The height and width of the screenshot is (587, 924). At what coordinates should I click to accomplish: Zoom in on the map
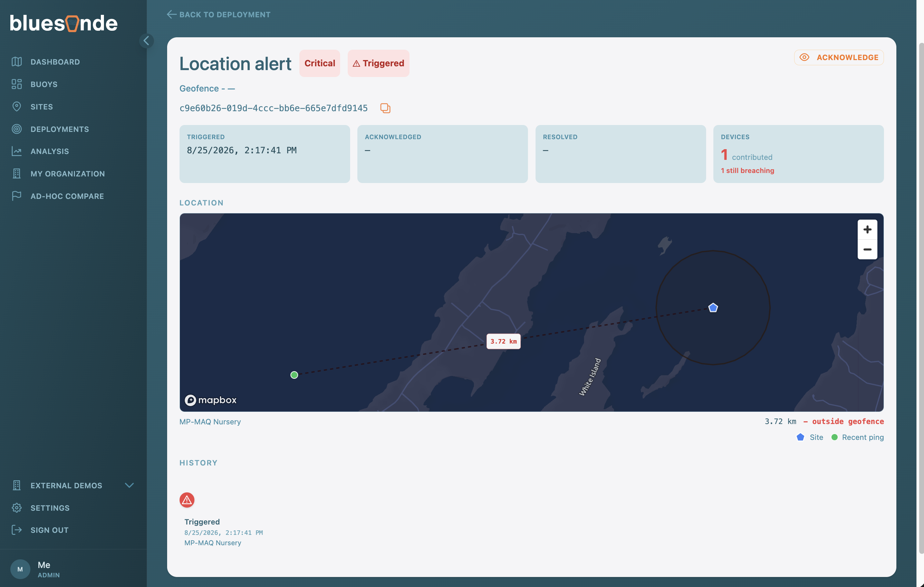pyautogui.click(x=867, y=229)
